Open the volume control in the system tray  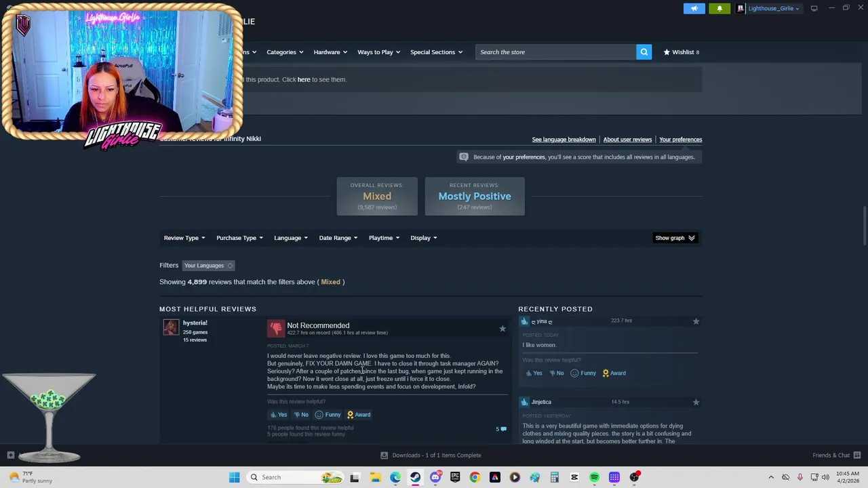[825, 477]
